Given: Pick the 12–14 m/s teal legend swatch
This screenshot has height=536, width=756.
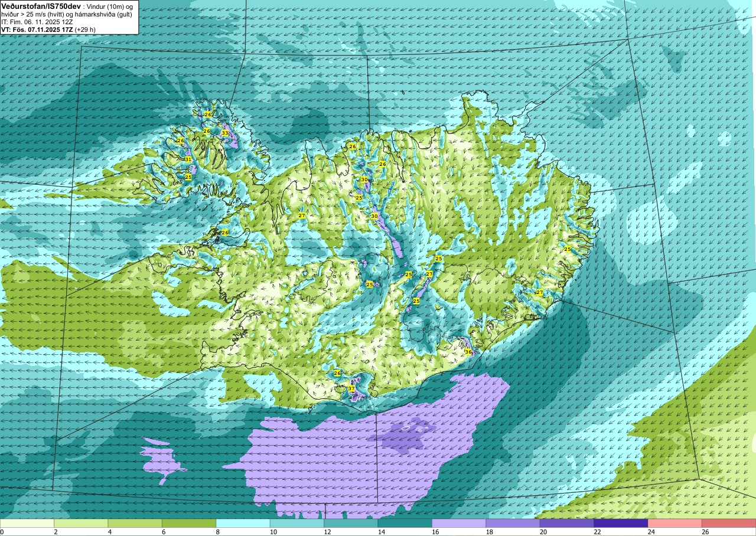Looking at the screenshot, I should pos(351,523).
